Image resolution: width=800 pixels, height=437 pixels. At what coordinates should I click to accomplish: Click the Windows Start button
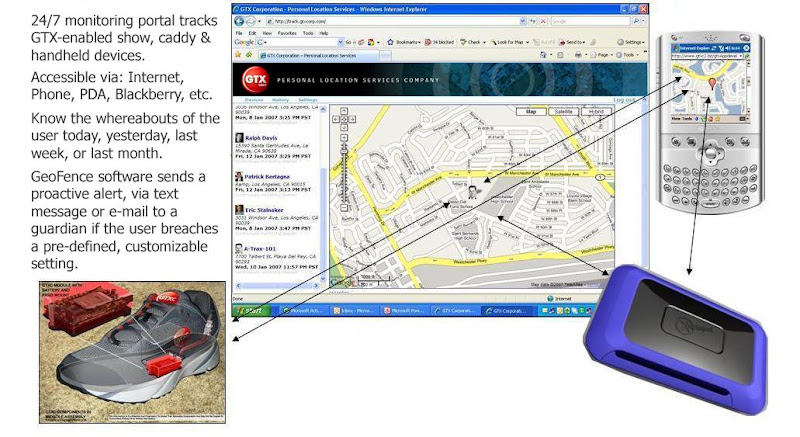pyautogui.click(x=251, y=310)
